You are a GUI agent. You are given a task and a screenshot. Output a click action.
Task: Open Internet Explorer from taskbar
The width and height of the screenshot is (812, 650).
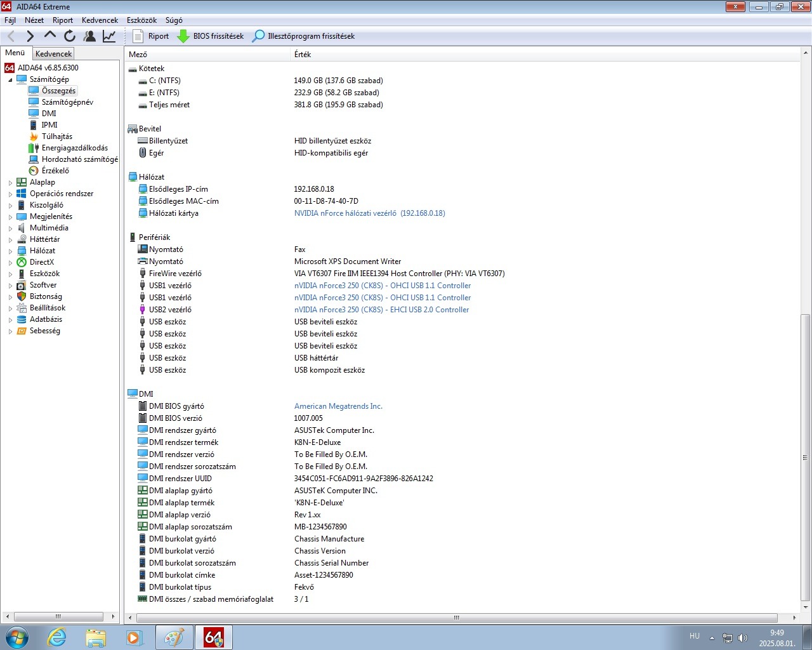coord(57,637)
